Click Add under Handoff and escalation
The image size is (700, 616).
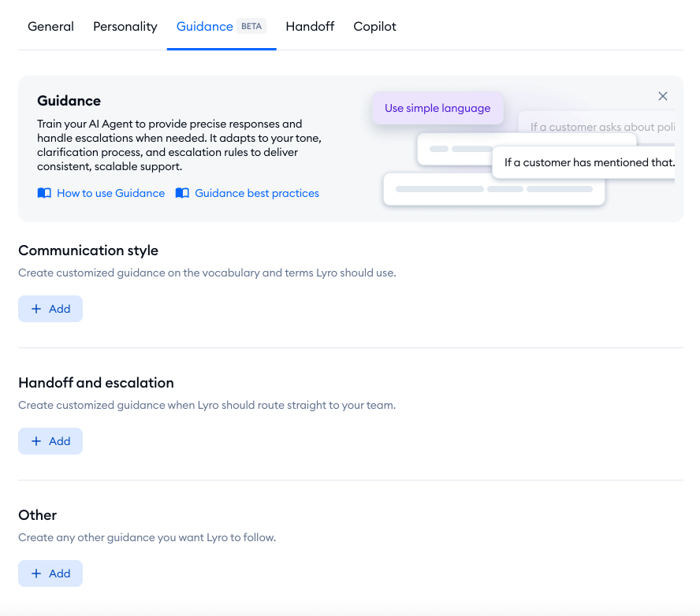tap(50, 441)
